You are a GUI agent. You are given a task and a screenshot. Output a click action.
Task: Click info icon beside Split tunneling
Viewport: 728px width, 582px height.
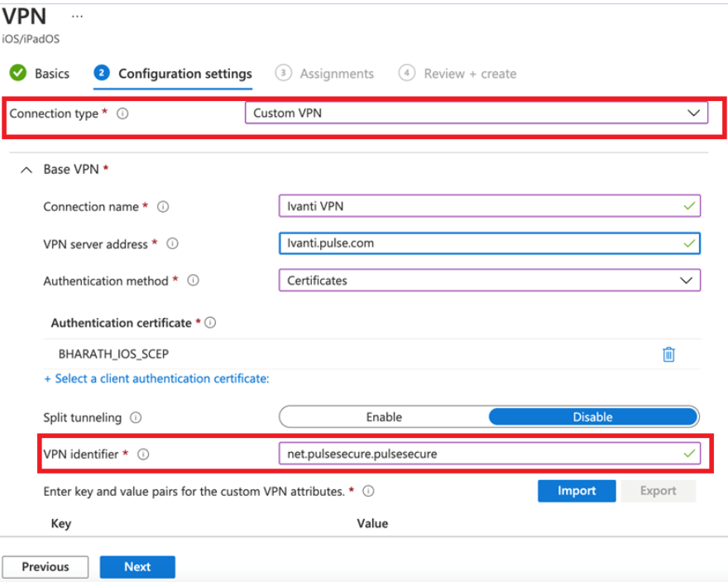pyautogui.click(x=136, y=418)
